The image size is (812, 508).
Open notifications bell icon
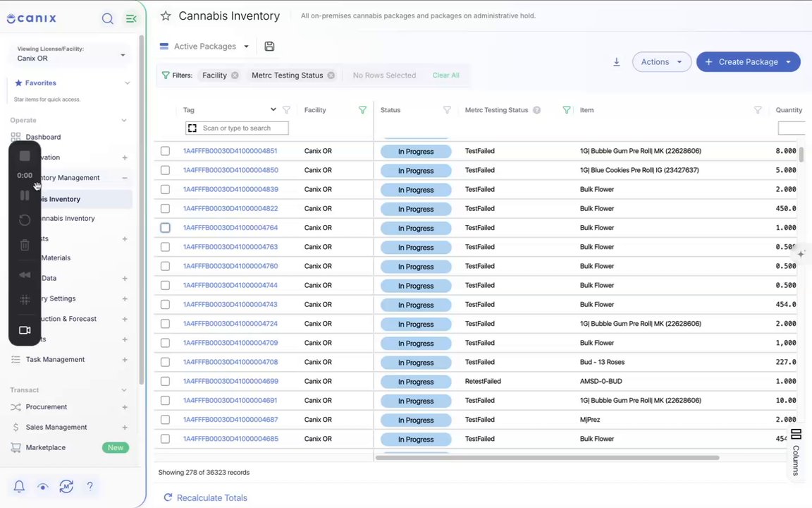pos(19,486)
